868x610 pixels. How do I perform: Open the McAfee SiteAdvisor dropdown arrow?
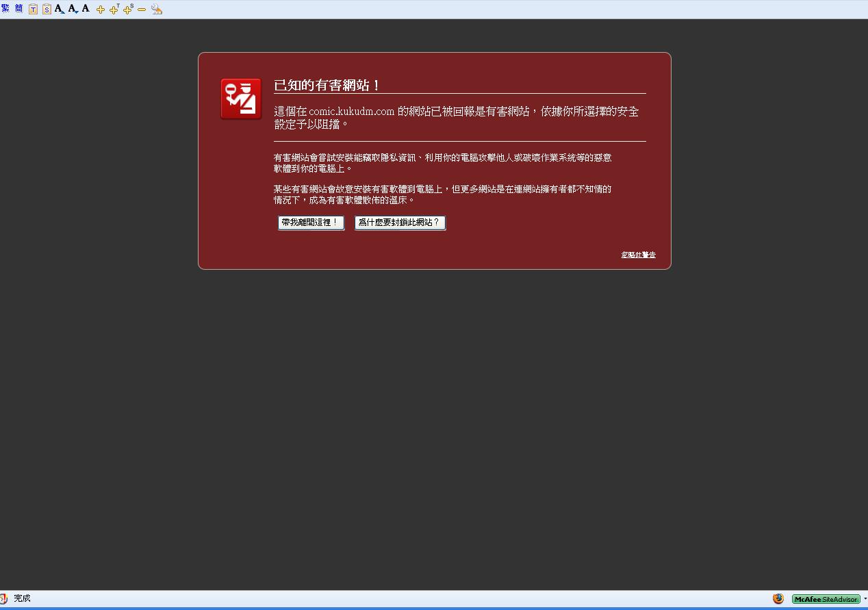(865, 599)
